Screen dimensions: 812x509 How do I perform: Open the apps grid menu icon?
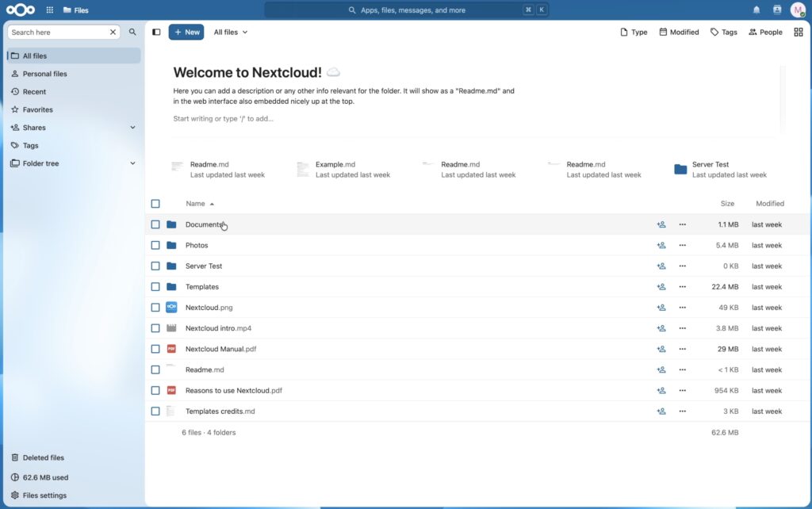pos(50,10)
